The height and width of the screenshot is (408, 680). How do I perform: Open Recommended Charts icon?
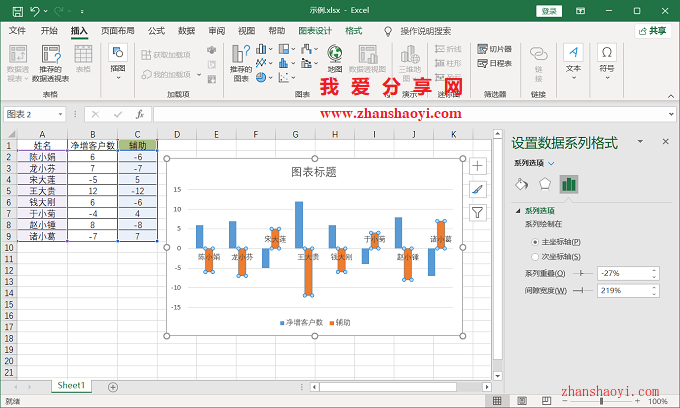pos(240,54)
